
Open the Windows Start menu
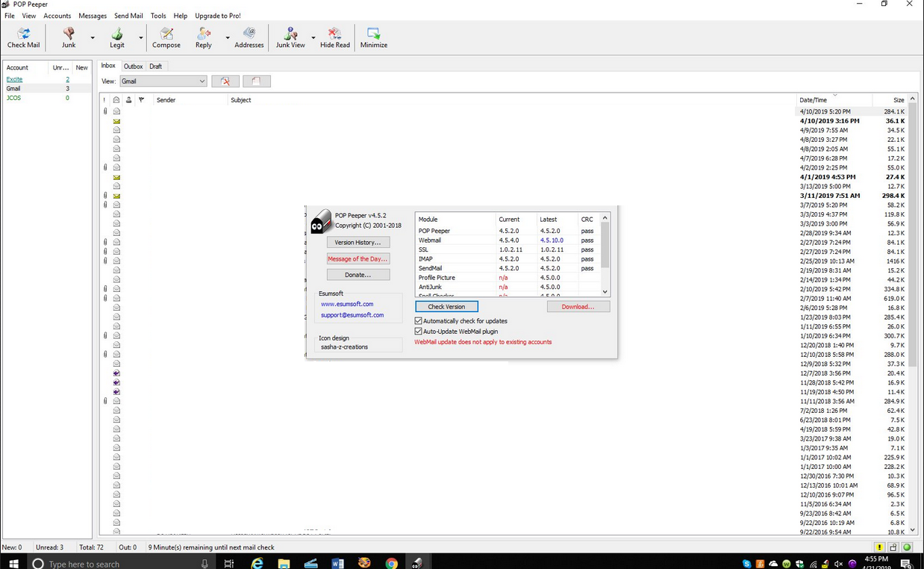tap(13, 563)
